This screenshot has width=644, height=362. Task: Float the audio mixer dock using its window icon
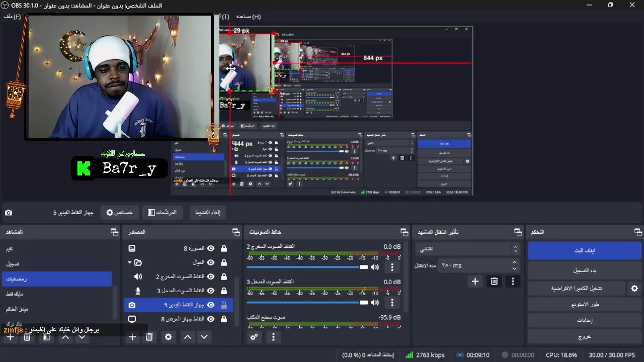[x=404, y=232]
